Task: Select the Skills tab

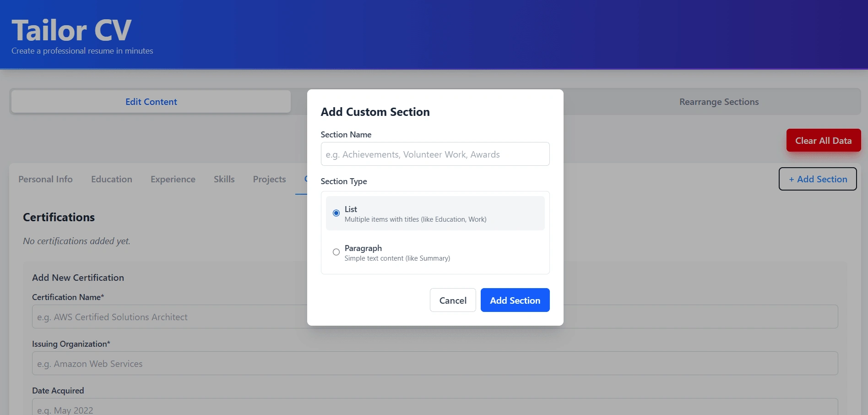Action: pos(224,179)
